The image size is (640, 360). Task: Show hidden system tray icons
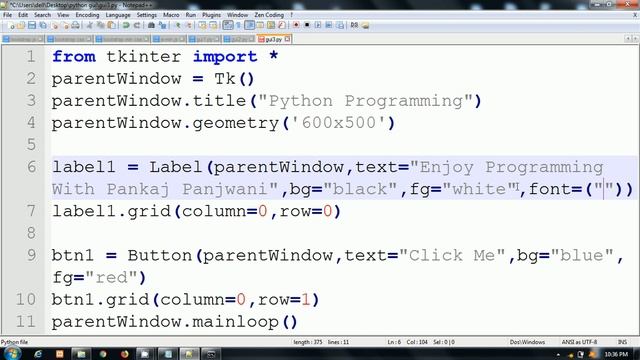pyautogui.click(x=558, y=355)
